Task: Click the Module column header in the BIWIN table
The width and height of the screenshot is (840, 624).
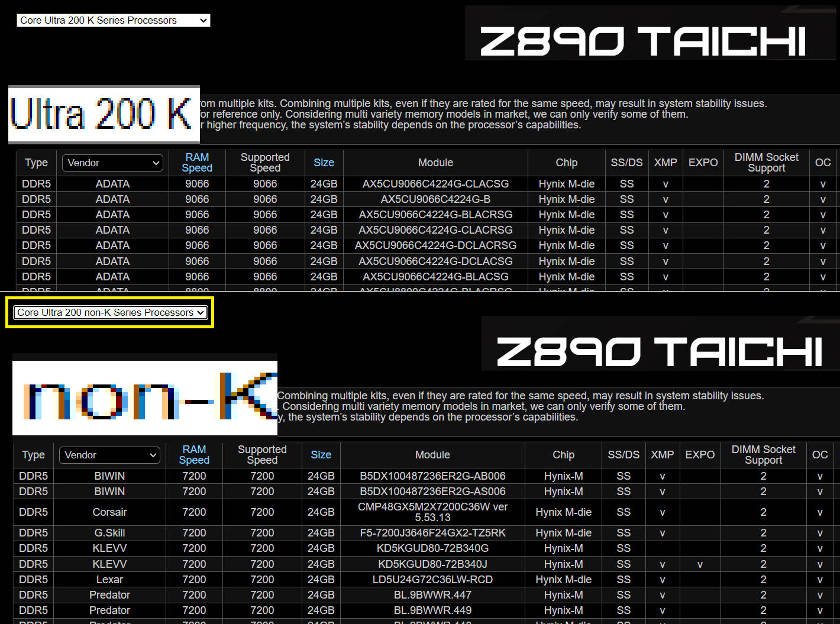Action: (432, 455)
